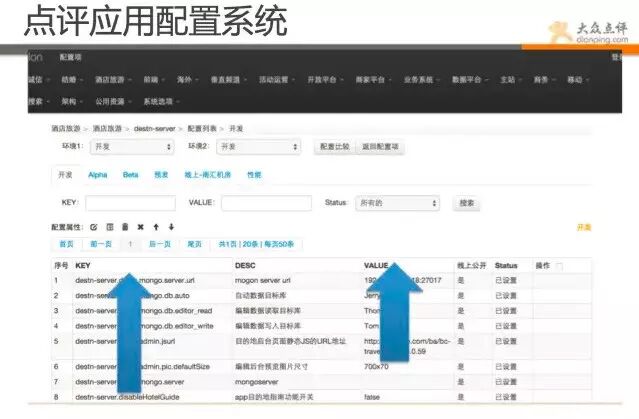This screenshot has width=639, height=419.
Task: Click the 返回配置项 button
Action: (380, 147)
